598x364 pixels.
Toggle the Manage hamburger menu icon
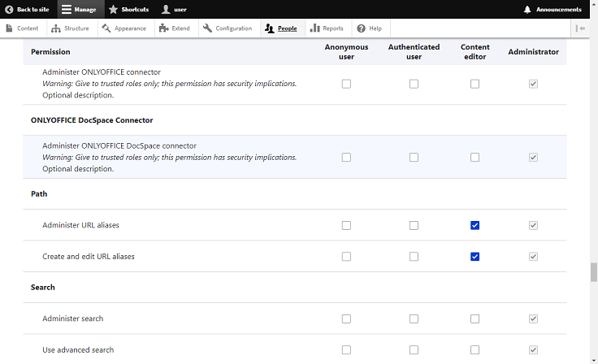pos(67,10)
